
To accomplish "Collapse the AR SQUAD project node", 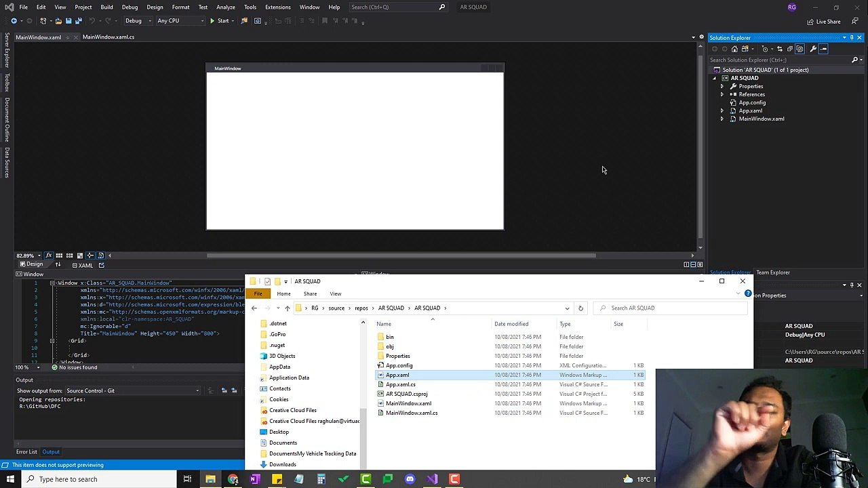I will pyautogui.click(x=714, y=78).
